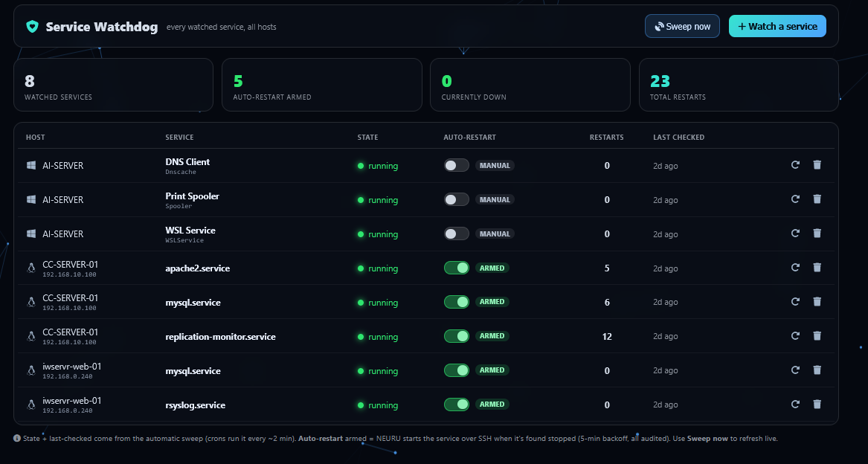This screenshot has width=868, height=464.
Task: Click the Auto-Restart Armed stat card
Action: (x=321, y=85)
